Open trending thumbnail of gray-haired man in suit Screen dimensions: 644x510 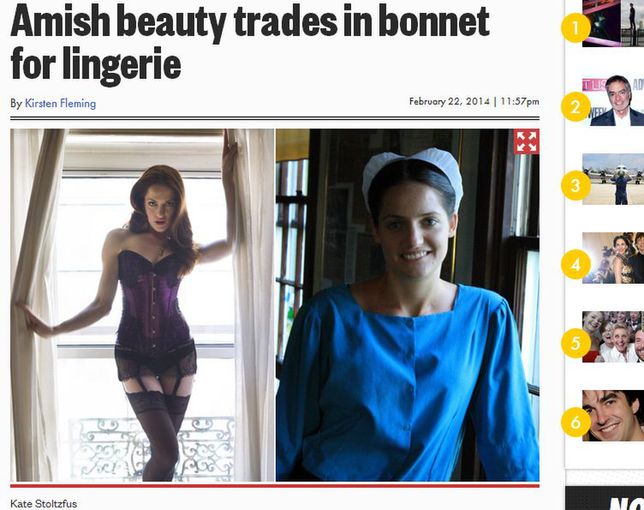click(x=613, y=100)
